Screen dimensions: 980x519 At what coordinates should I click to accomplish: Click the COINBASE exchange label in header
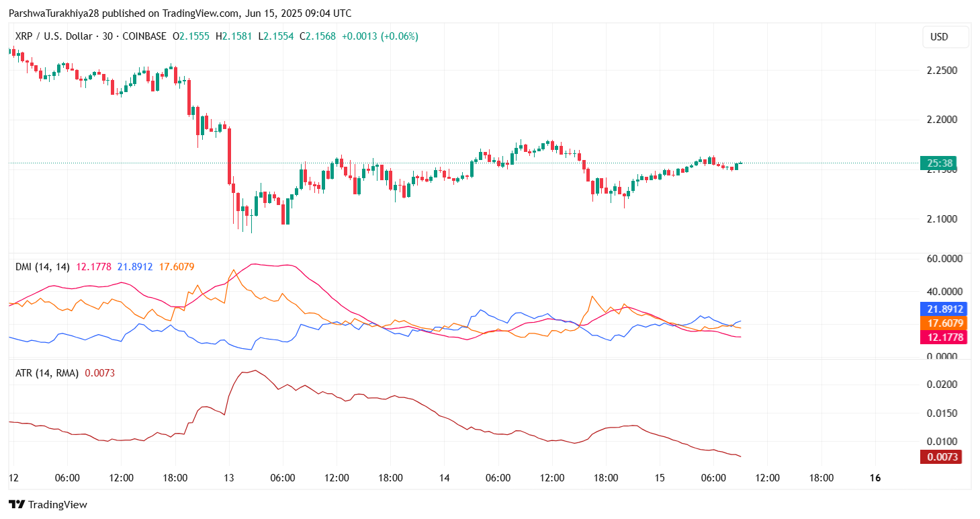(x=146, y=36)
